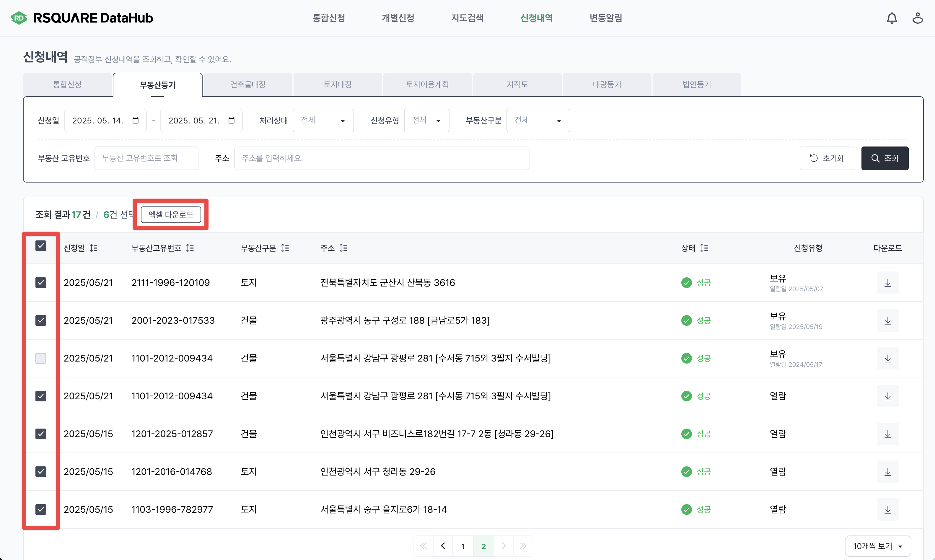935x560 pixels.
Task: Check the unchecked 1101-2012-009434 row
Action: coord(41,358)
